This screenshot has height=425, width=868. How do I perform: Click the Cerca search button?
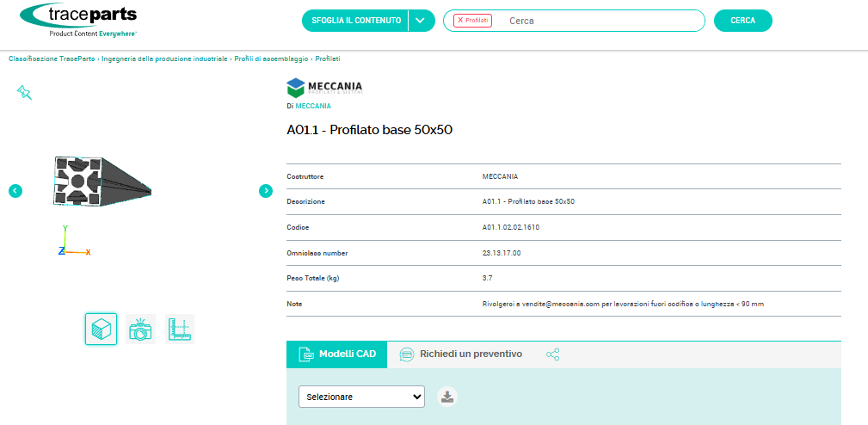(743, 21)
